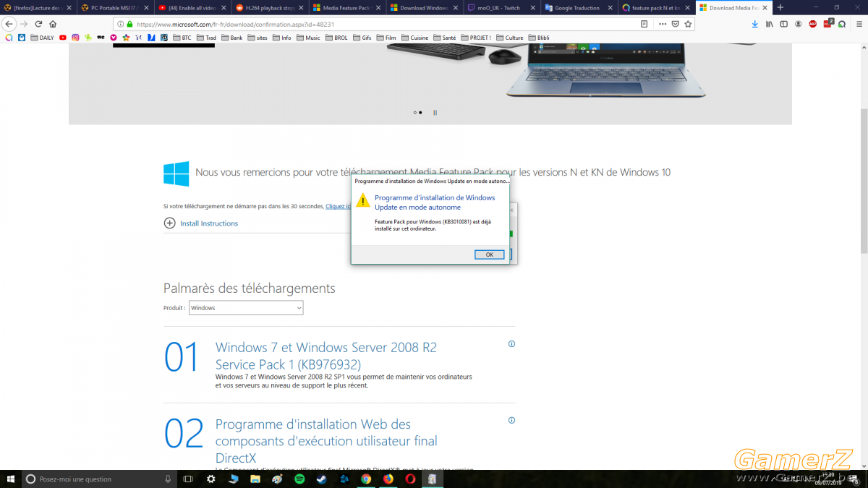Open Settings gear on the taskbar
The width and height of the screenshot is (868, 488).
click(210, 479)
